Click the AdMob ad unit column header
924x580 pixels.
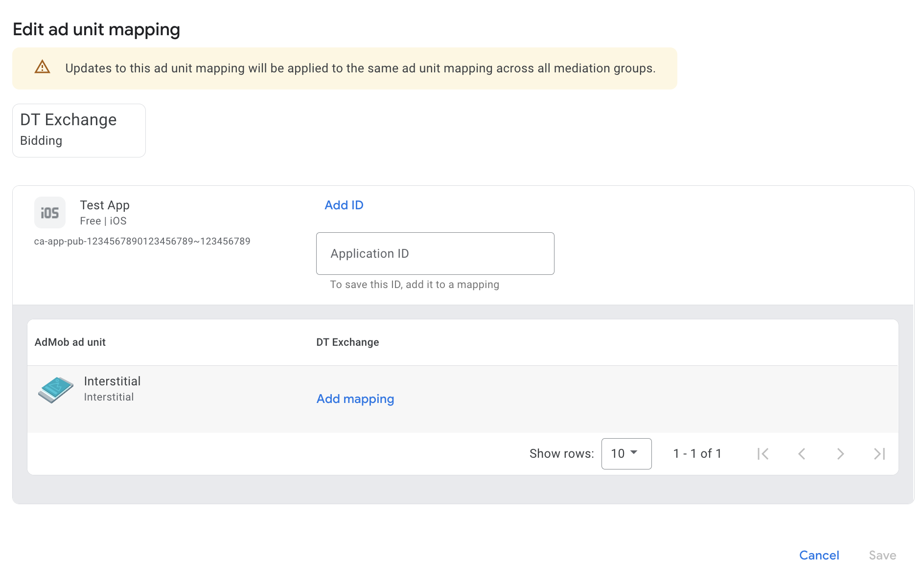click(x=70, y=342)
